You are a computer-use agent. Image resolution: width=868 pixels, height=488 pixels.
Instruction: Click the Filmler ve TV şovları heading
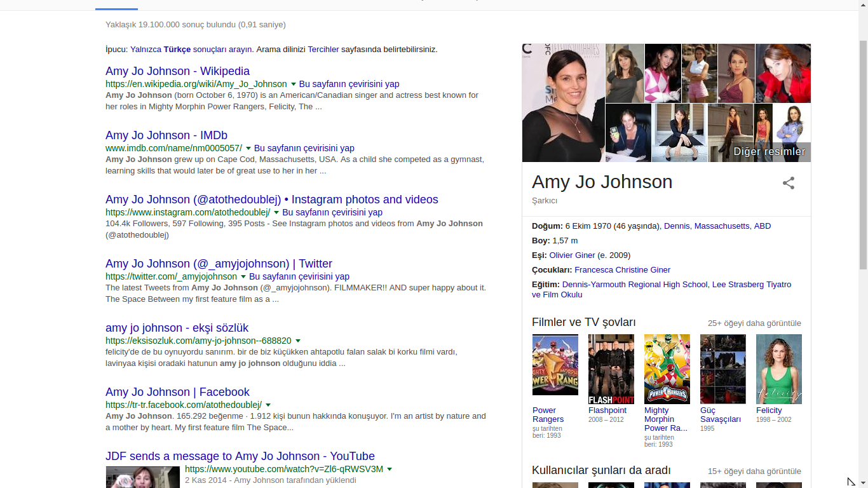(584, 323)
